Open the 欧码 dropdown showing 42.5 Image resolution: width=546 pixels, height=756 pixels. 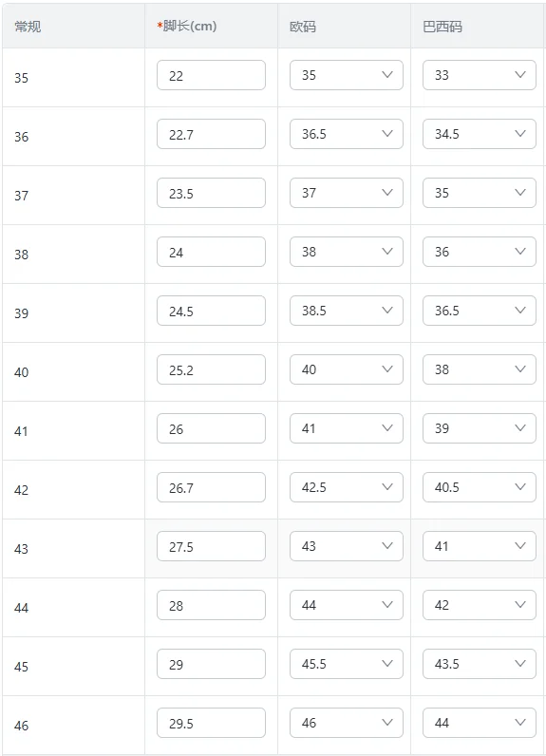click(346, 486)
